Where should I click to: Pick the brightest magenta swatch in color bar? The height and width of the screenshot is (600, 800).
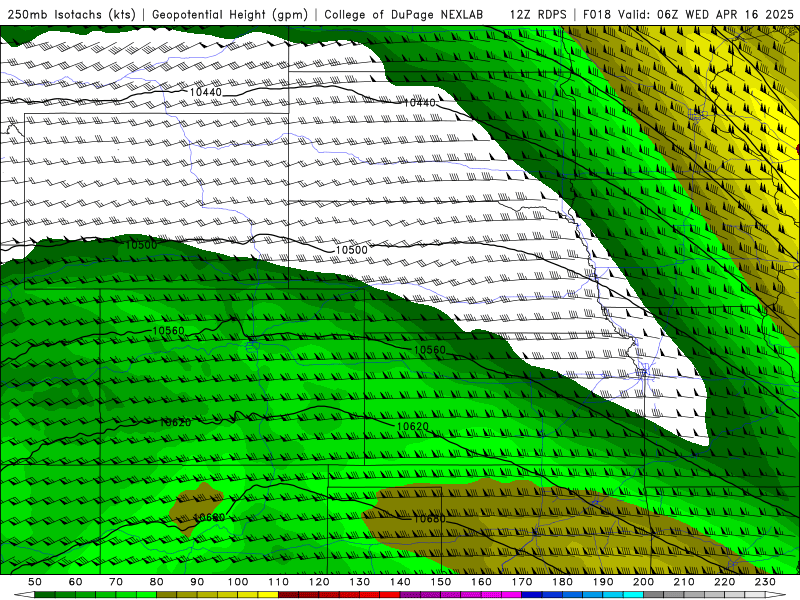click(512, 595)
